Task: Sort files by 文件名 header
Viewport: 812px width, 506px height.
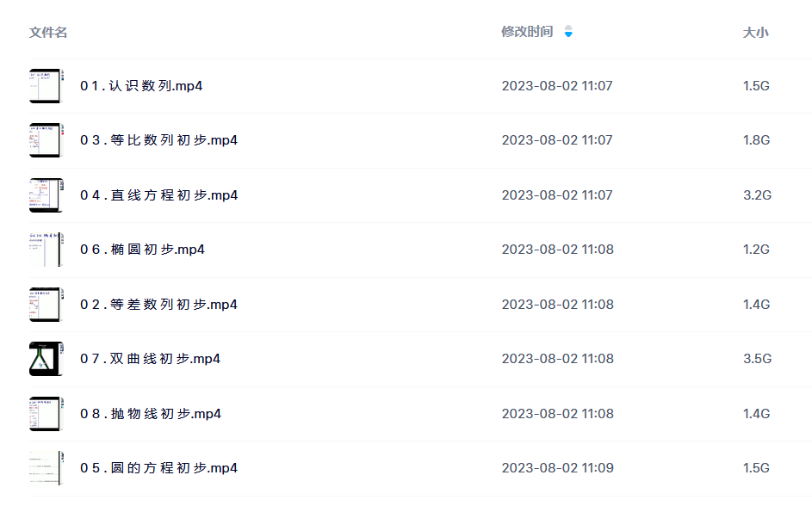Action: coord(48,32)
